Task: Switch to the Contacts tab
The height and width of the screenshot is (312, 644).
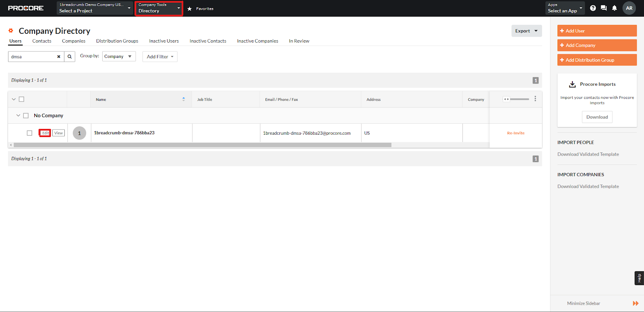Action: click(x=42, y=41)
